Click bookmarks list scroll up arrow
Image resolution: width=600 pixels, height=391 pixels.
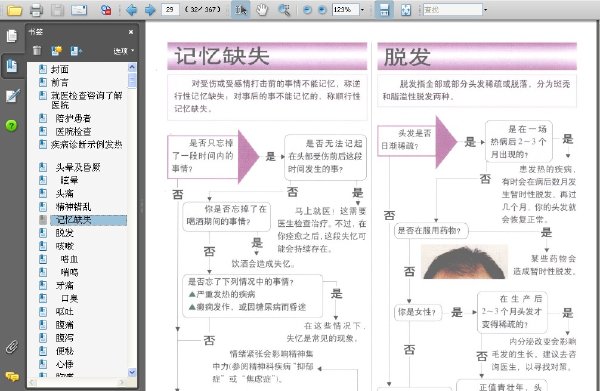132,67
